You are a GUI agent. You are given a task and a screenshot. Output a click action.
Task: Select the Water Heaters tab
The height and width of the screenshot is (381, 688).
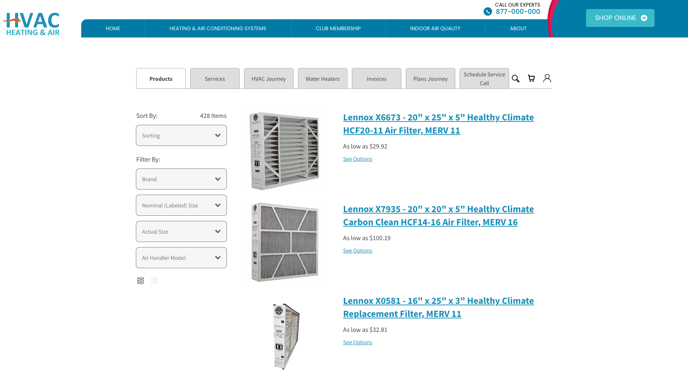(x=322, y=79)
